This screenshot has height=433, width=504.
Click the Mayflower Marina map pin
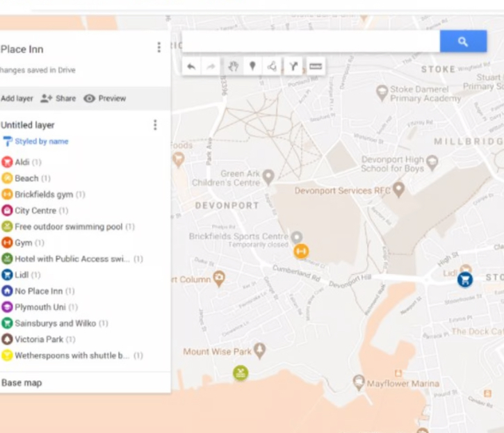(359, 382)
